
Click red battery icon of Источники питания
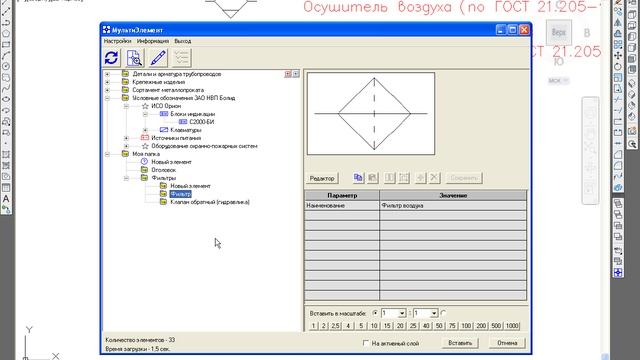(144, 138)
